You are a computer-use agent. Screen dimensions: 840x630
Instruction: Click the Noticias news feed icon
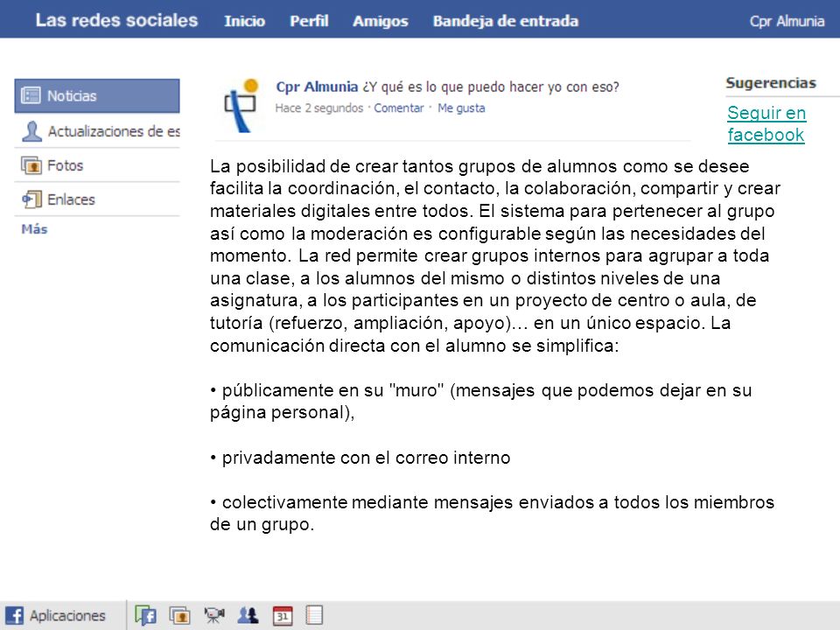pyautogui.click(x=31, y=96)
